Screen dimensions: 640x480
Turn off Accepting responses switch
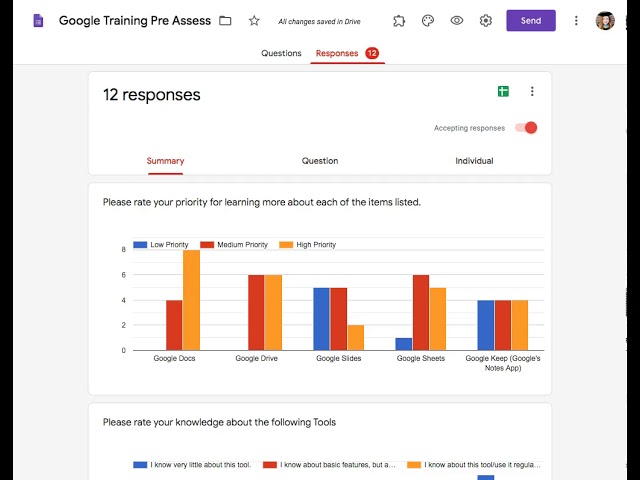526,128
